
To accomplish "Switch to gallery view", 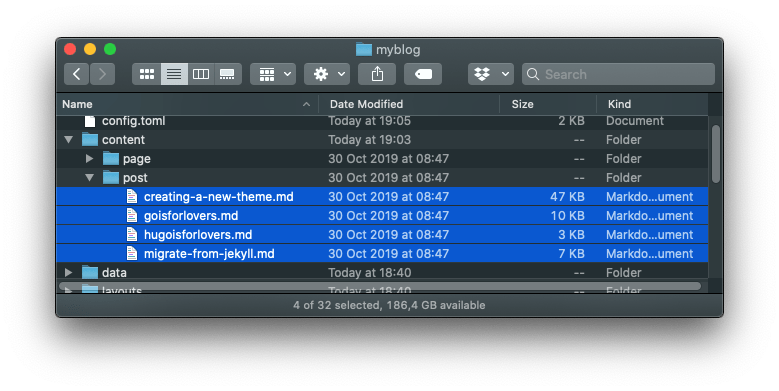I will click(x=228, y=74).
